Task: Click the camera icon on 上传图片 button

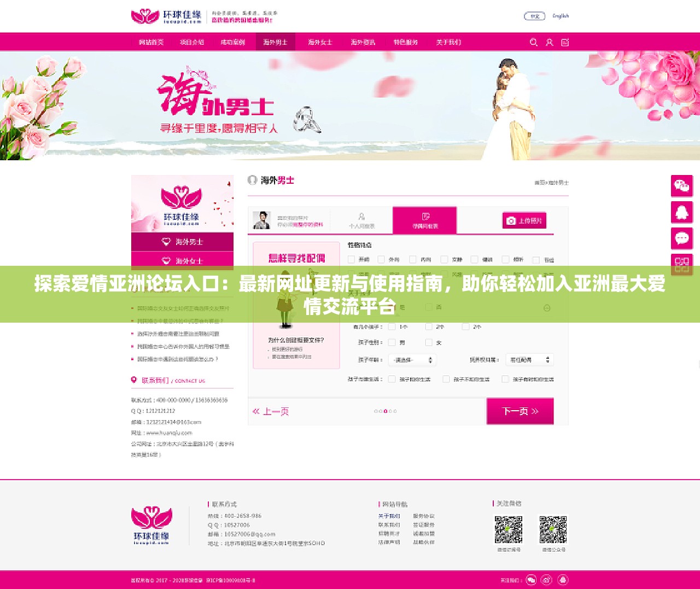Action: (x=511, y=220)
